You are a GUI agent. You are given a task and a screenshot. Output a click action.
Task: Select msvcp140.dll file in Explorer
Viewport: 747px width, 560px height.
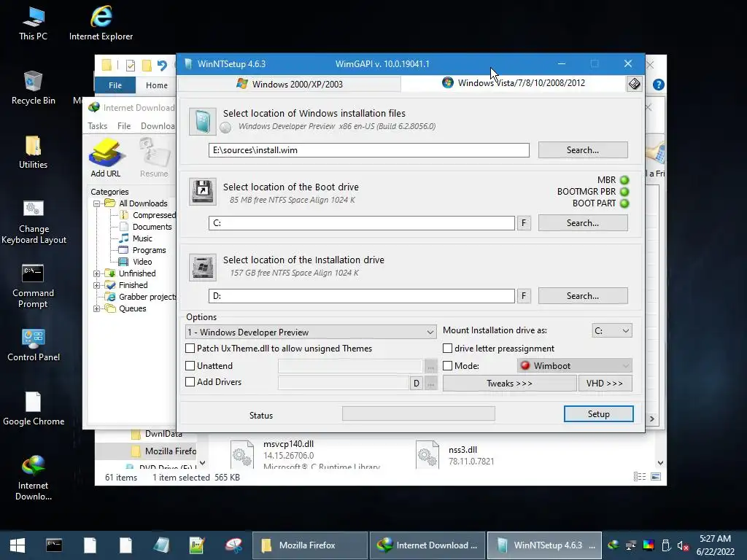(305, 454)
